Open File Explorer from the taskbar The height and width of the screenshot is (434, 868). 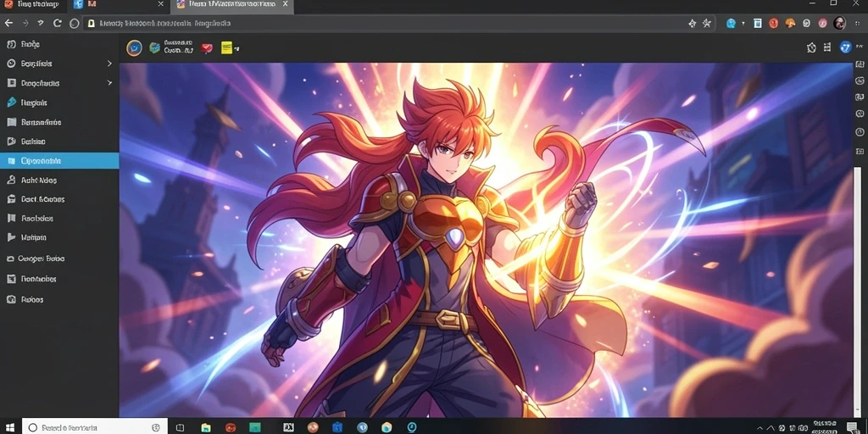[x=206, y=427]
